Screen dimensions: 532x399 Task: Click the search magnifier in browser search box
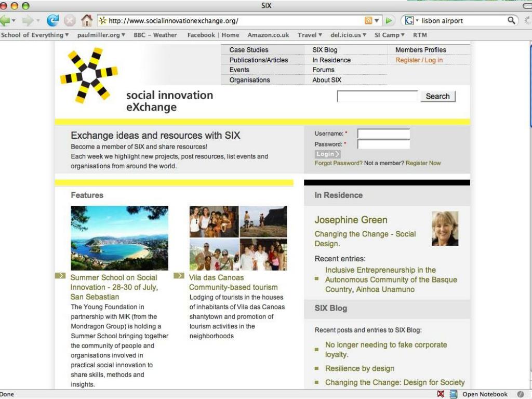[x=511, y=20]
